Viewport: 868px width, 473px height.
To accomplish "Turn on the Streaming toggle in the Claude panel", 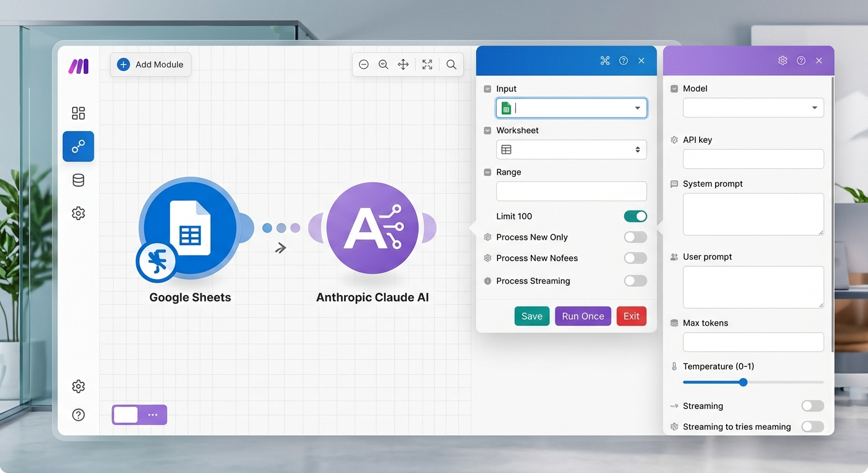I will (812, 406).
